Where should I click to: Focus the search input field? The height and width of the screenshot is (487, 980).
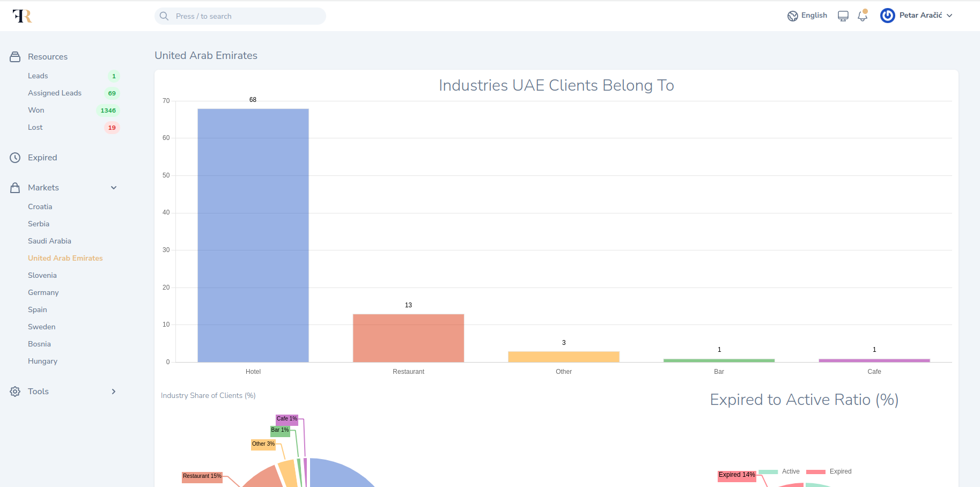point(247,16)
